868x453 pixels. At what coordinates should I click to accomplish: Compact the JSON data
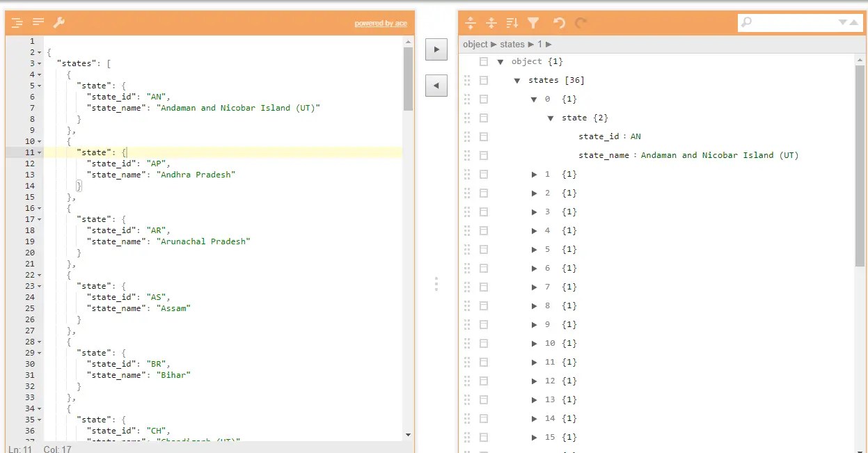(38, 23)
